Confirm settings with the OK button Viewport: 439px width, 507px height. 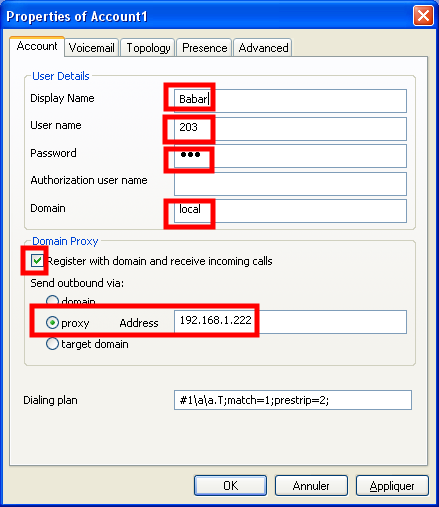[230, 486]
